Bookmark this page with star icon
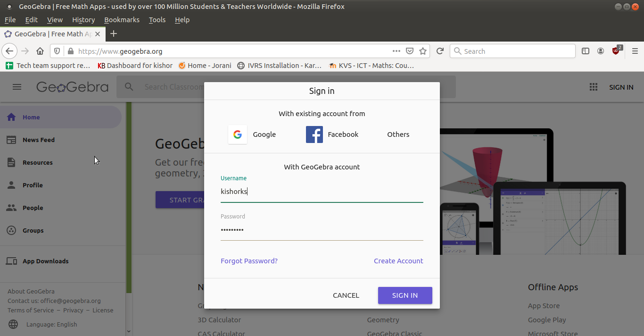This screenshot has height=336, width=644. [x=423, y=51]
